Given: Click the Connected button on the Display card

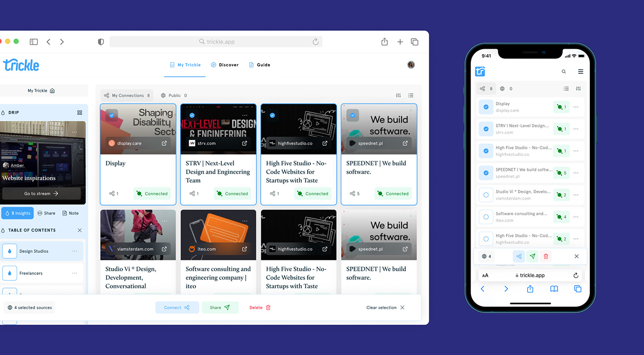Looking at the screenshot, I should pyautogui.click(x=152, y=194).
